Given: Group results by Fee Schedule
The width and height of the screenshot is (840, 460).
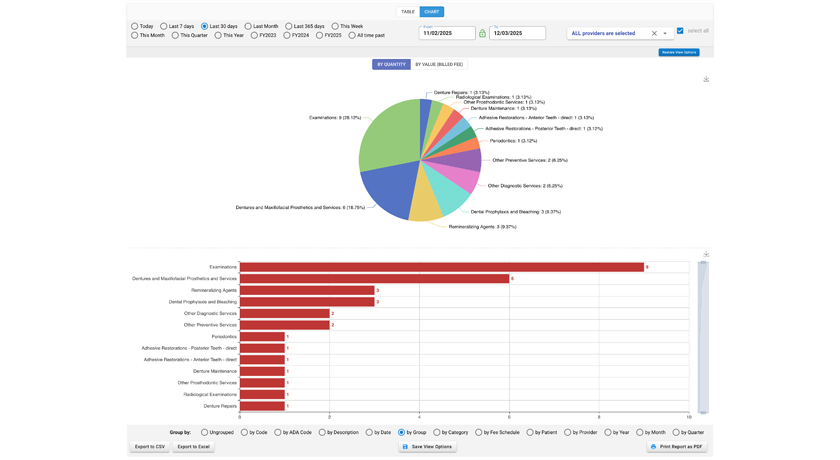Looking at the screenshot, I should point(478,432).
